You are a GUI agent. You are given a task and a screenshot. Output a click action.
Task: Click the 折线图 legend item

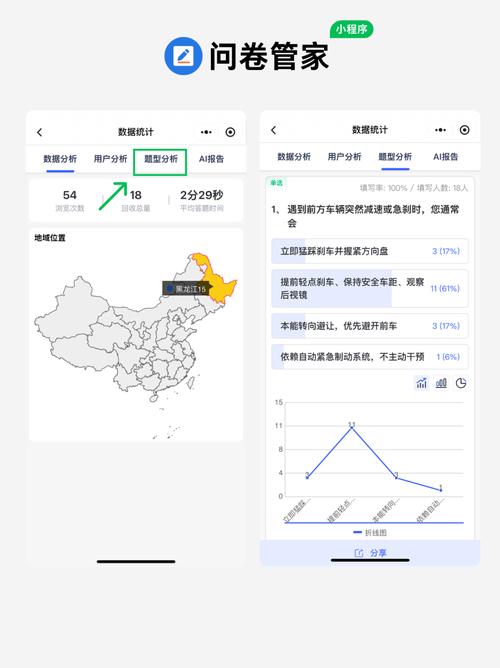point(370,533)
